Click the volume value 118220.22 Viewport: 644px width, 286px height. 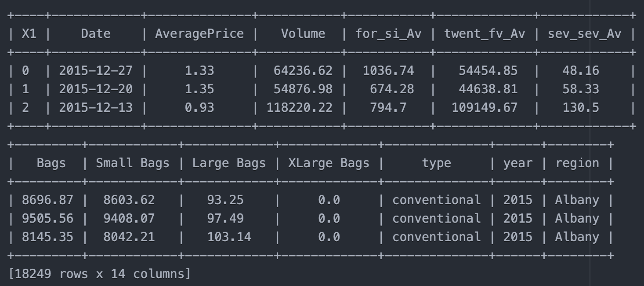tap(300, 108)
